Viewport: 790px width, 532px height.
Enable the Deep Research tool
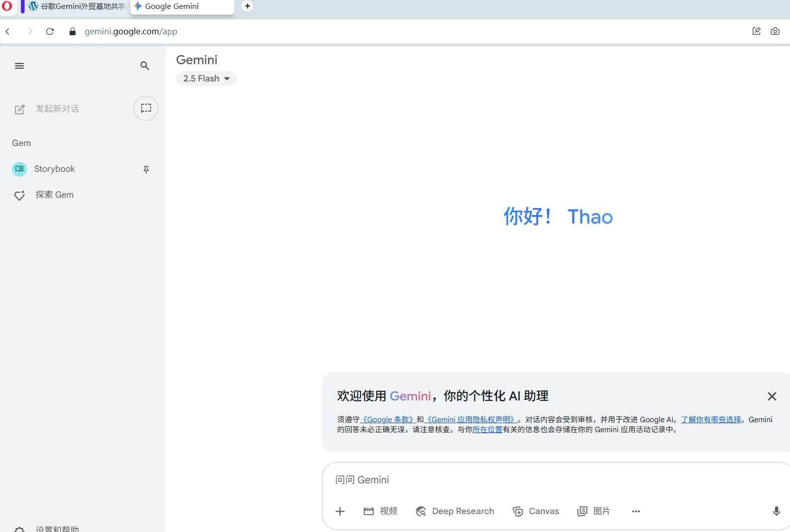[455, 511]
